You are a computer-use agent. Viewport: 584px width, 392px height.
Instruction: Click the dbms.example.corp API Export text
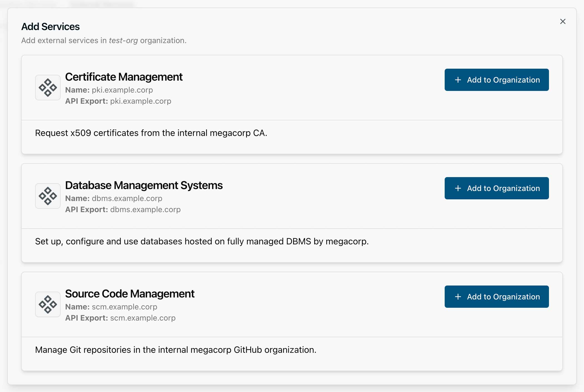pos(145,210)
